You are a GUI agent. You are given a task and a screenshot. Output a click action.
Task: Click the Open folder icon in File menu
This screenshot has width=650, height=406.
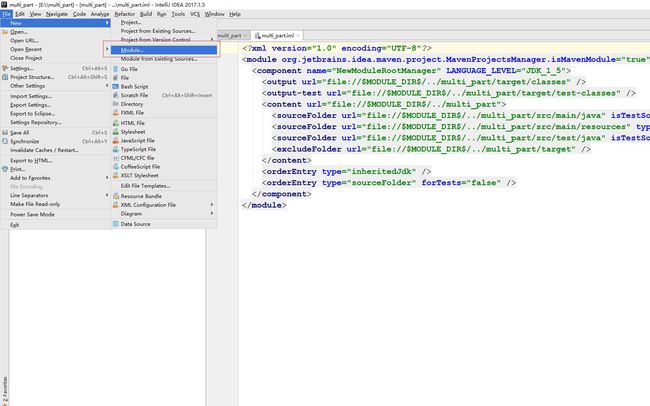[x=5, y=32]
